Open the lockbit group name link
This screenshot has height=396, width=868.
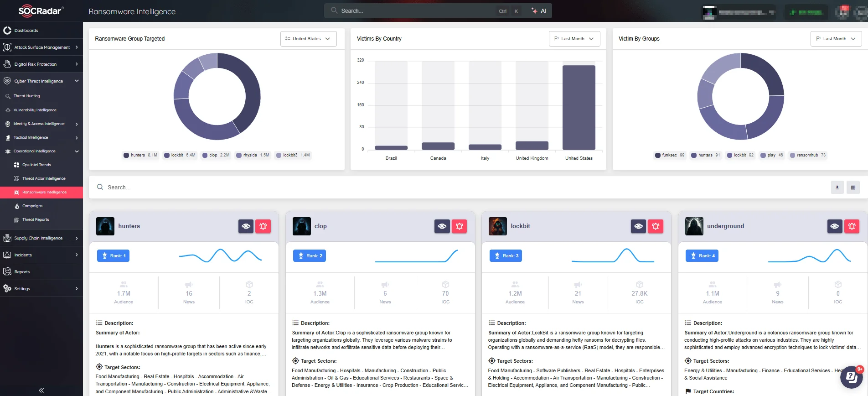click(x=520, y=226)
